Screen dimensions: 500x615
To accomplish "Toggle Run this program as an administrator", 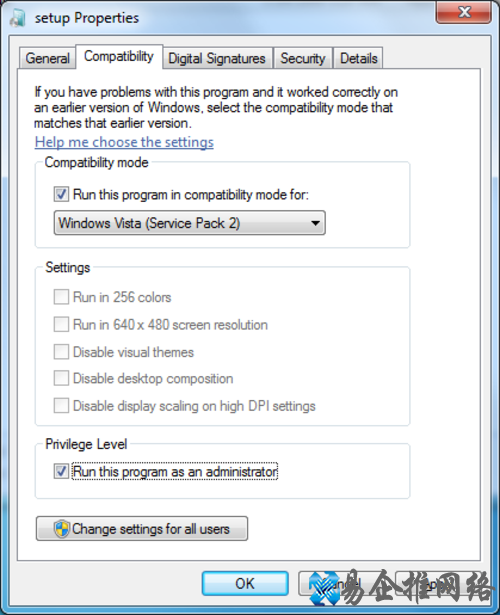I will coord(61,471).
